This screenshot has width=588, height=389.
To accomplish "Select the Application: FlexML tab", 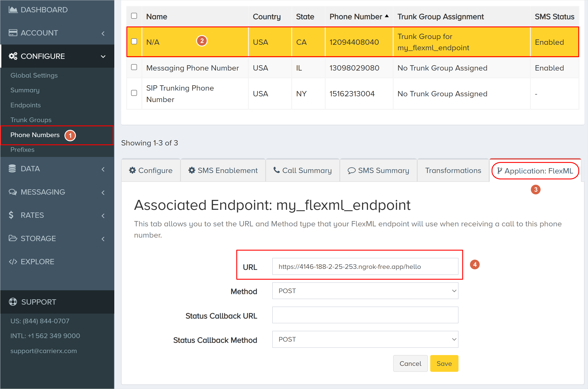I will [x=535, y=171].
